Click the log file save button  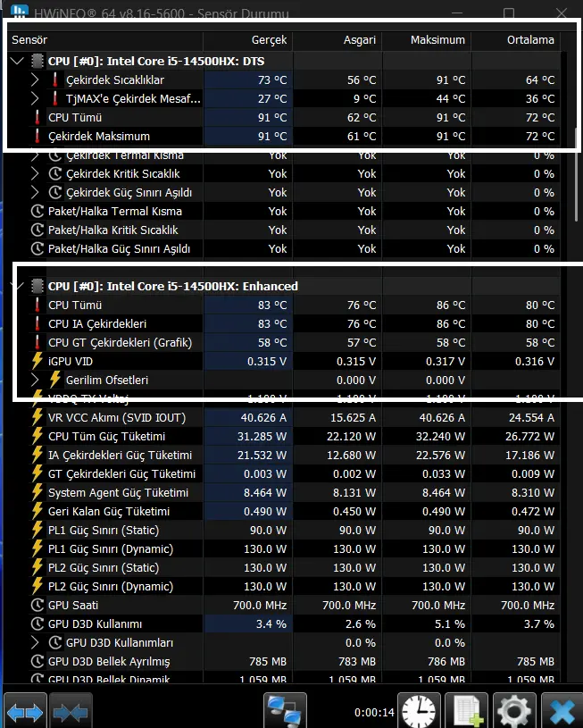[x=467, y=711]
